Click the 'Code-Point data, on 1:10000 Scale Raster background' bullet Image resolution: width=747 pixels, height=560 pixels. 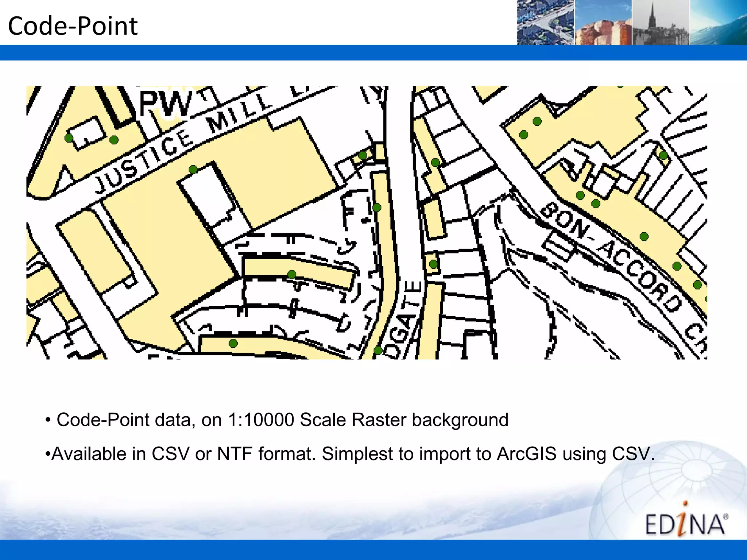(x=277, y=420)
